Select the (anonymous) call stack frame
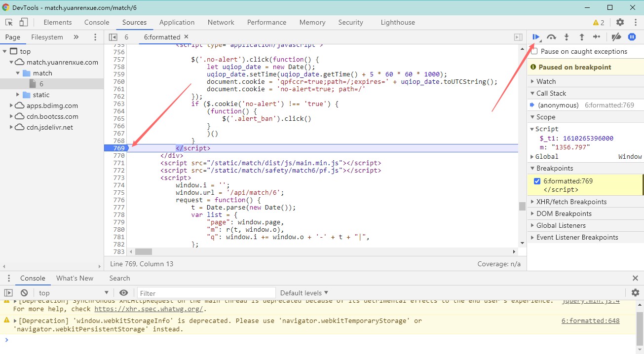Screen dimensions: 644x354 (x=585, y=105)
